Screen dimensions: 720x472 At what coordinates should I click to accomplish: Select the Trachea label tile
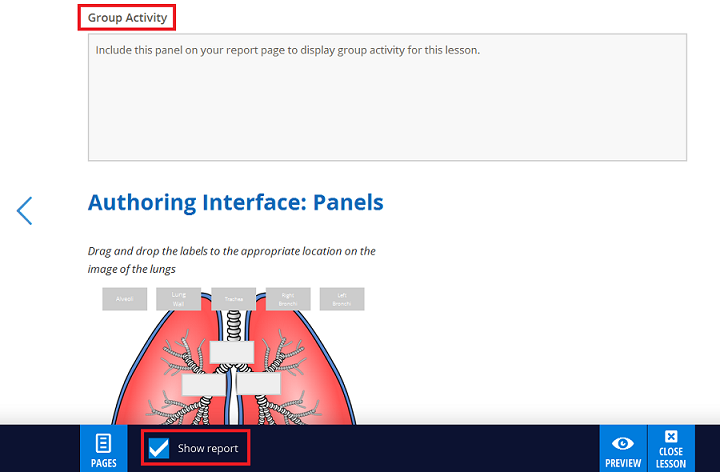[x=234, y=299]
